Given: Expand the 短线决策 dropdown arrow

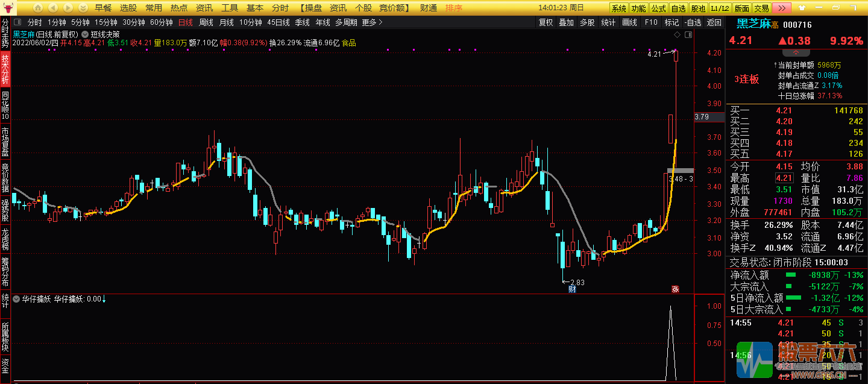Looking at the screenshot, I should pyautogui.click(x=84, y=34).
